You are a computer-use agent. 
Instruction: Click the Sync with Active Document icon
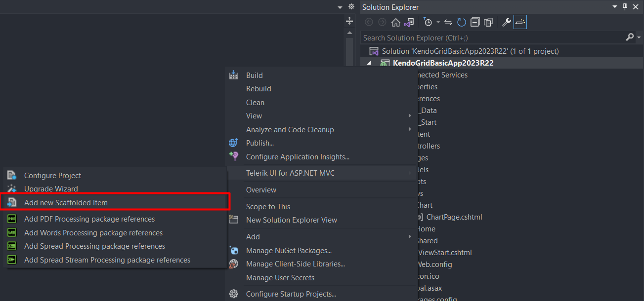click(x=448, y=22)
